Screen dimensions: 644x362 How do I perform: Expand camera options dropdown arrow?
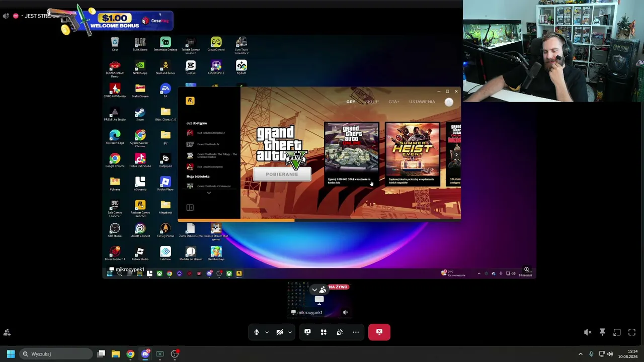pyautogui.click(x=290, y=332)
